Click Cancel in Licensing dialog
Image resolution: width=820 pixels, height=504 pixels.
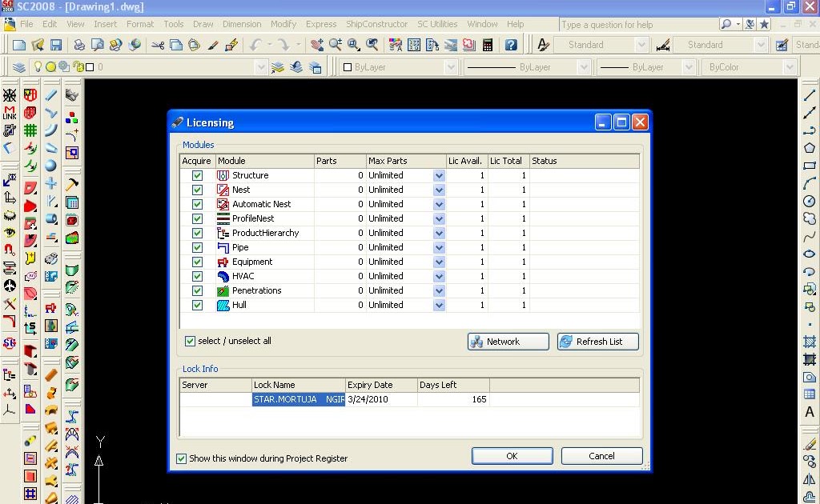point(601,456)
